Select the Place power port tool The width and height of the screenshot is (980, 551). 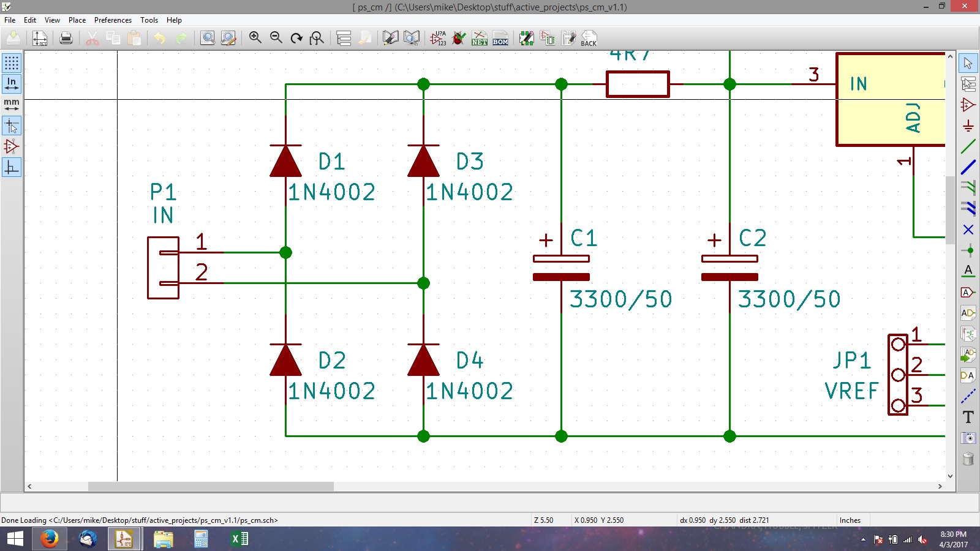tap(968, 126)
